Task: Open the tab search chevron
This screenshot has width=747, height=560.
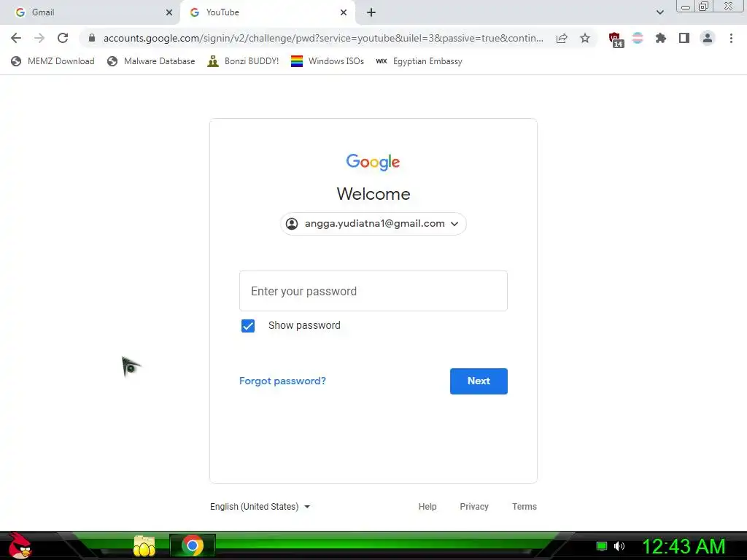Action: point(659,12)
